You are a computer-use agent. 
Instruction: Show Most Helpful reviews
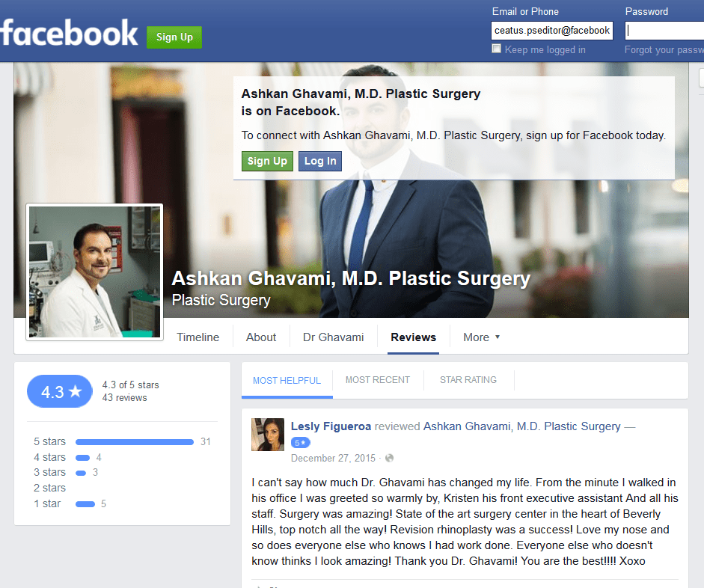pos(287,381)
